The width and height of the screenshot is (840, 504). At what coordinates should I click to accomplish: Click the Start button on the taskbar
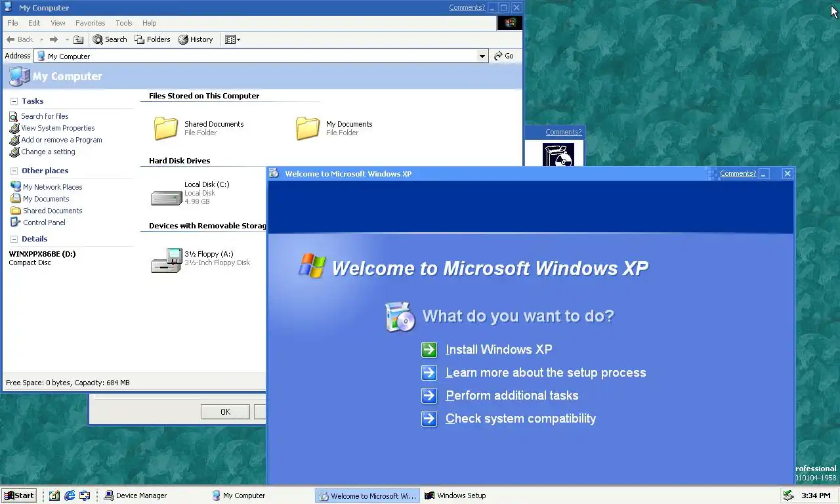pyautogui.click(x=19, y=495)
